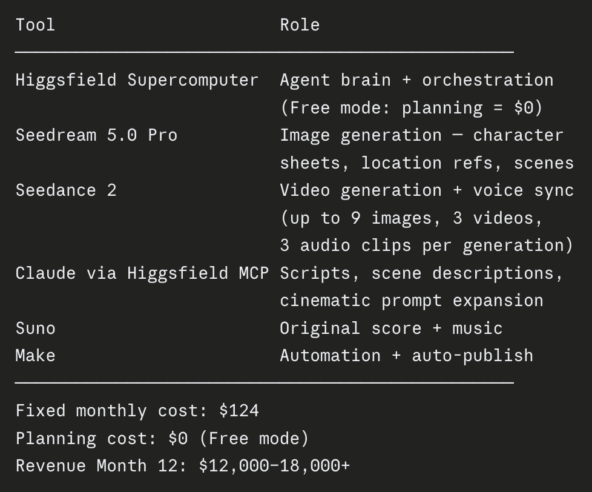The image size is (592, 492).
Task: Select the Suno tool name
Action: 35,328
